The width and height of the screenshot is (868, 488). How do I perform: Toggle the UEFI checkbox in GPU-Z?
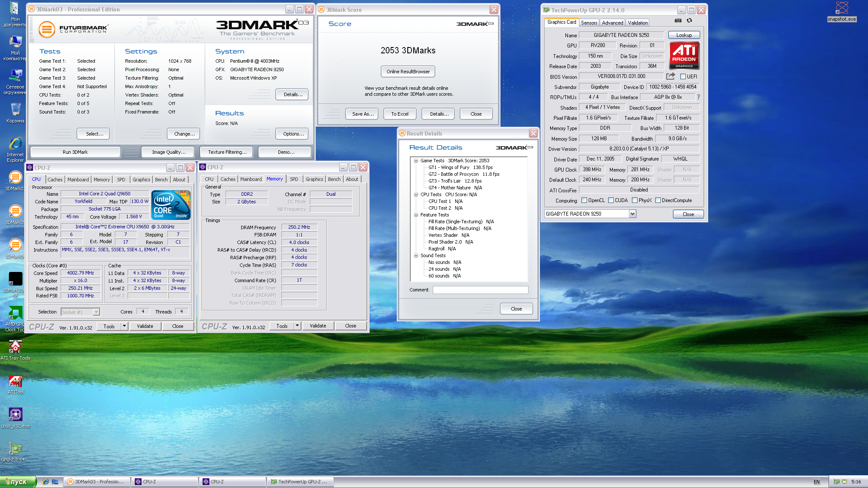683,77
